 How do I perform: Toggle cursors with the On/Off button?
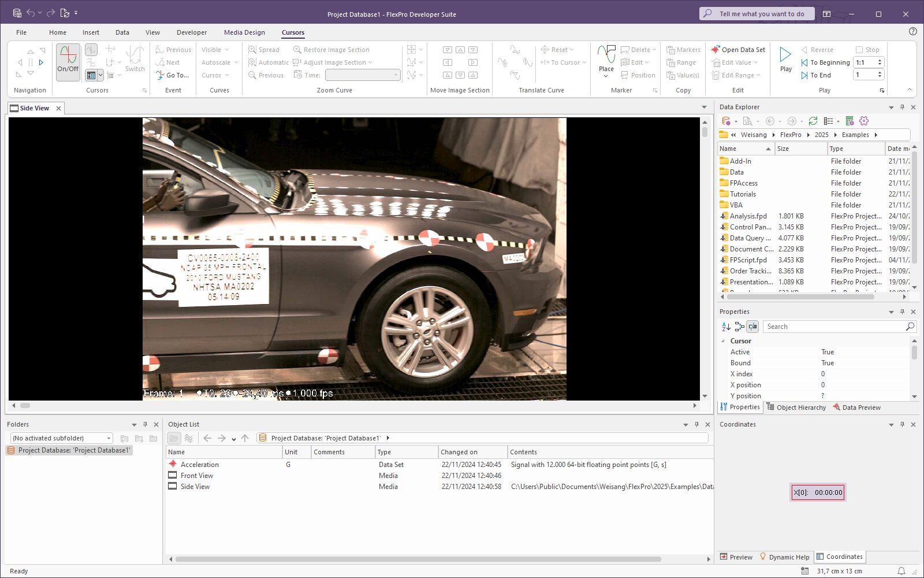tap(68, 61)
